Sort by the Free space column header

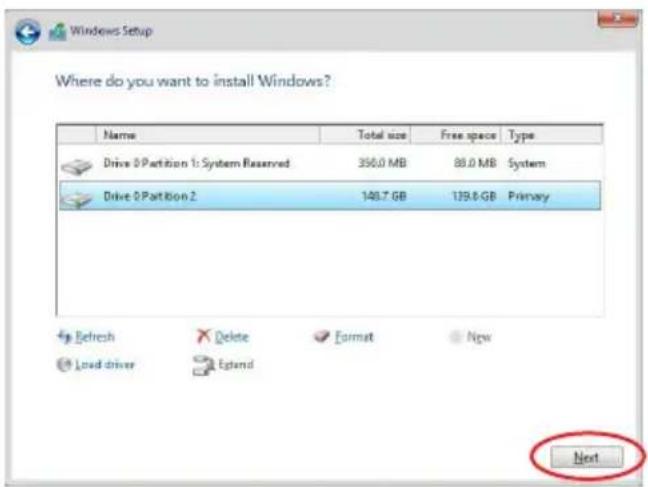click(456, 135)
